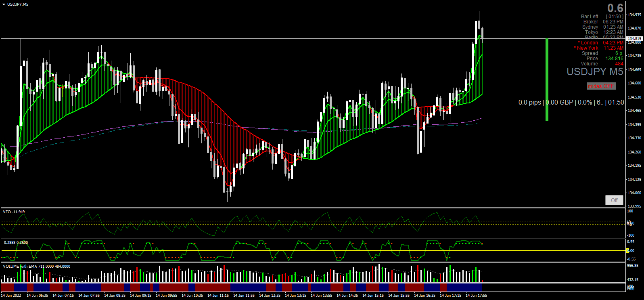Click the 134.665 price scale label
This screenshot has height=300, width=644.
click(x=635, y=70)
